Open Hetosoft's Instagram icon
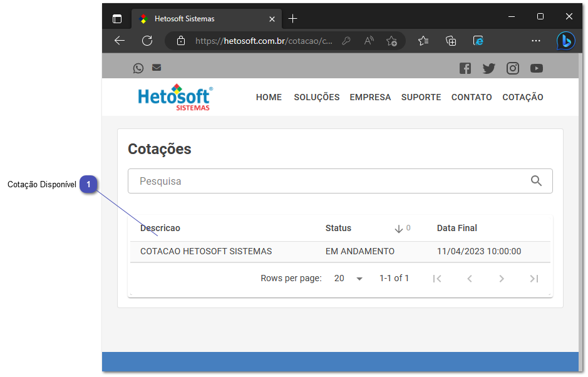Viewport: 588px width, 377px height. click(x=513, y=68)
